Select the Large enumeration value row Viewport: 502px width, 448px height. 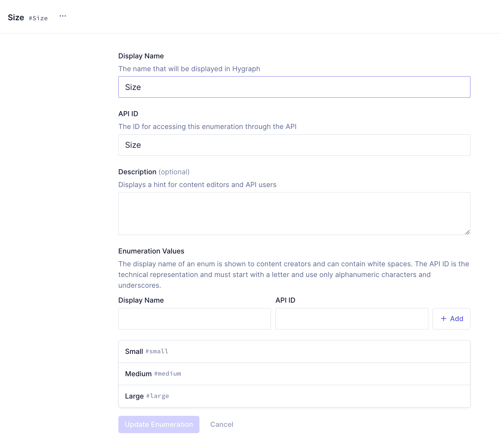point(294,396)
